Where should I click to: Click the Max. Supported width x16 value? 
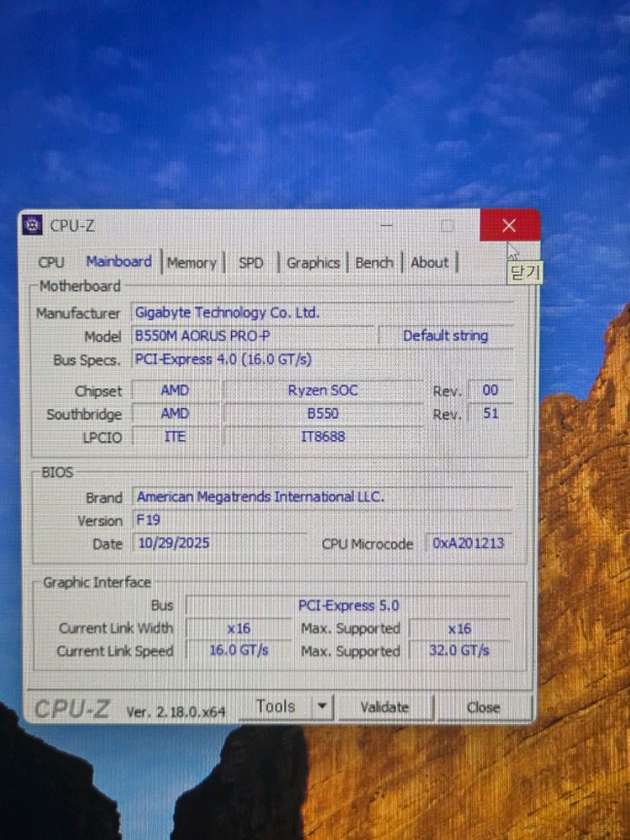click(x=459, y=628)
